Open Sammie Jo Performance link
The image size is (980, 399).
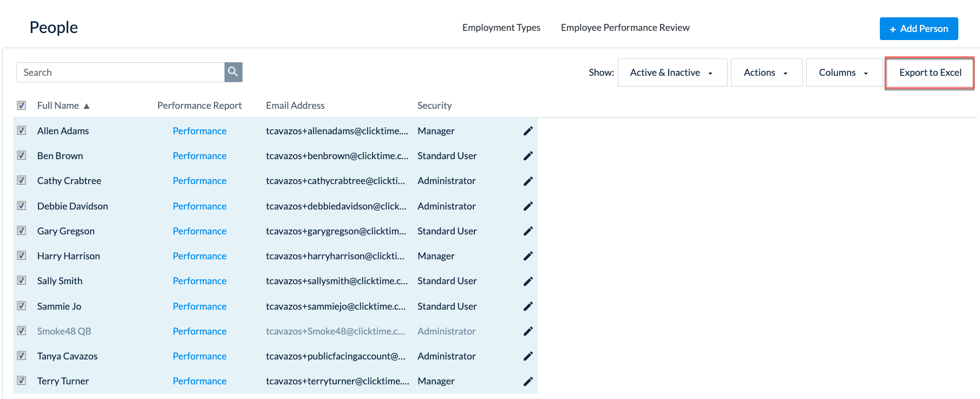point(200,306)
